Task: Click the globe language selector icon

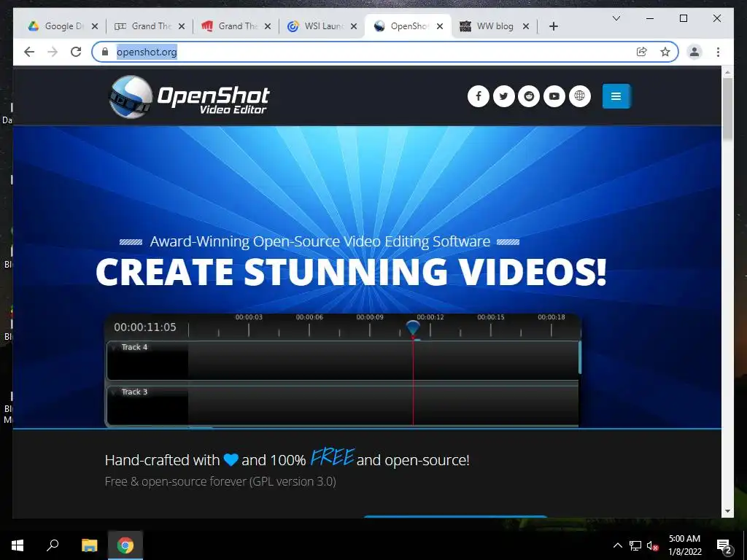Action: tap(579, 96)
